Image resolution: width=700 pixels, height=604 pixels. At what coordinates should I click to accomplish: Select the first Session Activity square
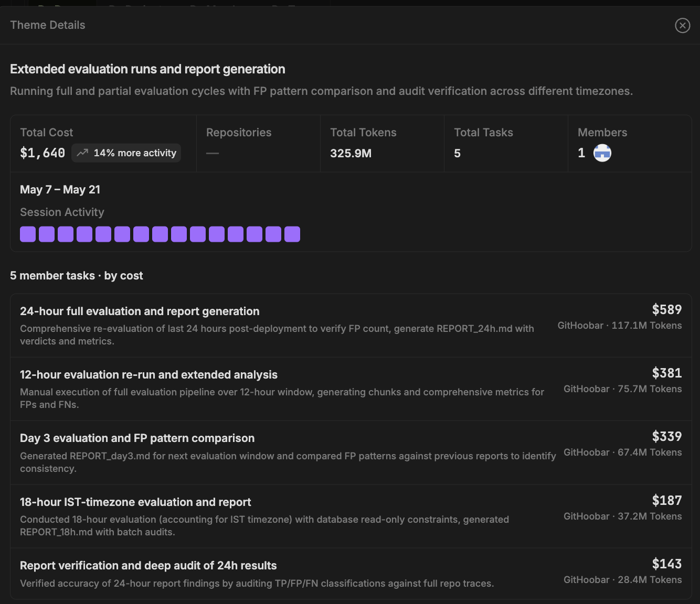click(28, 234)
